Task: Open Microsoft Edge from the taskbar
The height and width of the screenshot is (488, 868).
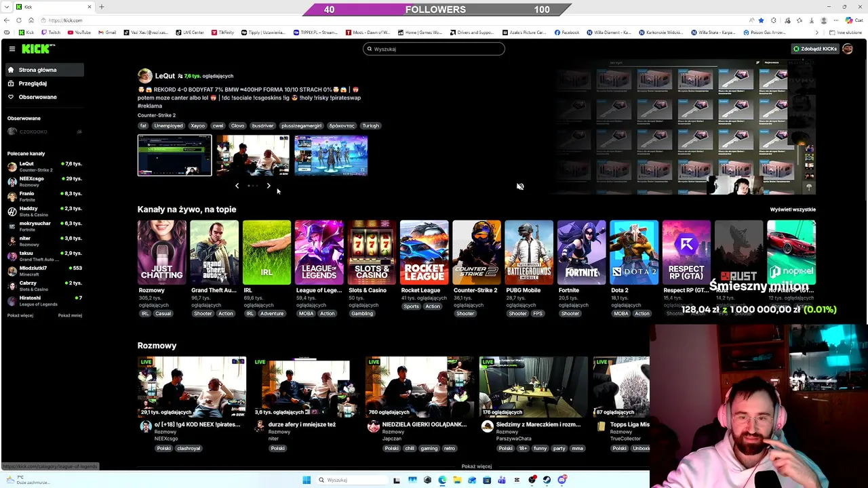Action: click(442, 480)
